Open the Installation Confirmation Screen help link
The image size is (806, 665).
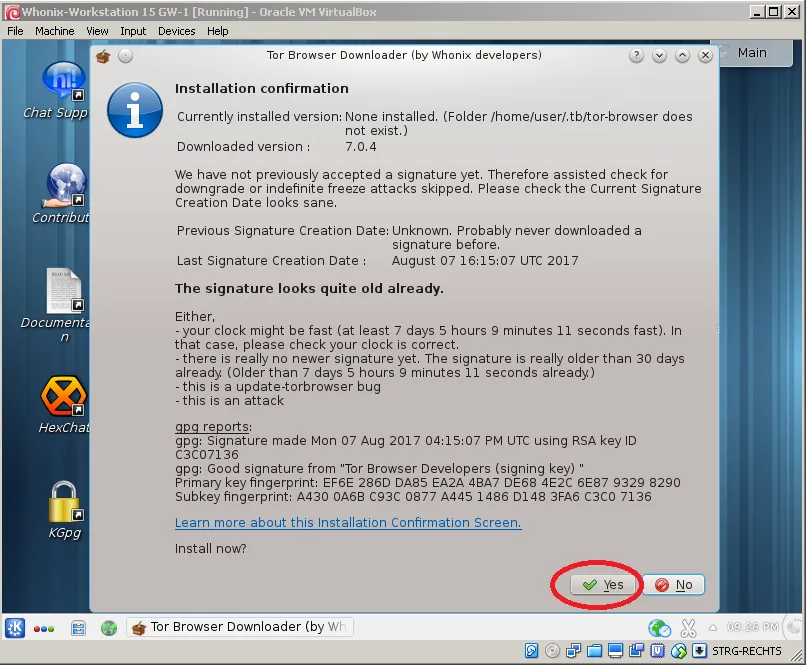click(x=348, y=523)
